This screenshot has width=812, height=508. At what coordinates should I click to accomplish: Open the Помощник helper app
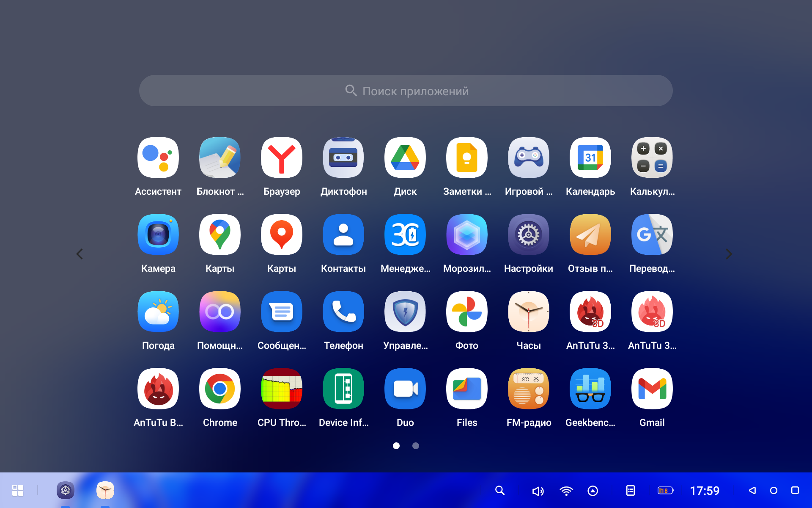pyautogui.click(x=220, y=312)
